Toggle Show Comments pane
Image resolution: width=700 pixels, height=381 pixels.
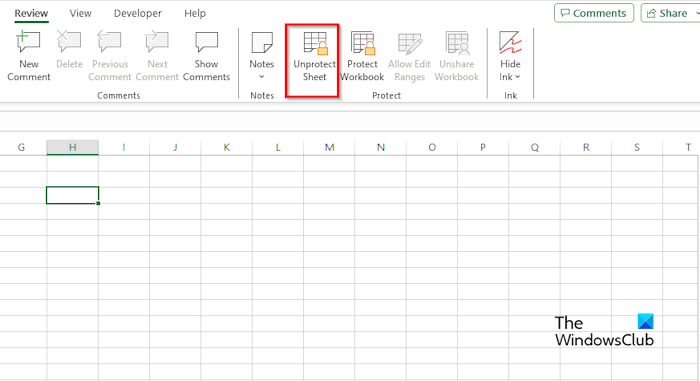click(206, 56)
